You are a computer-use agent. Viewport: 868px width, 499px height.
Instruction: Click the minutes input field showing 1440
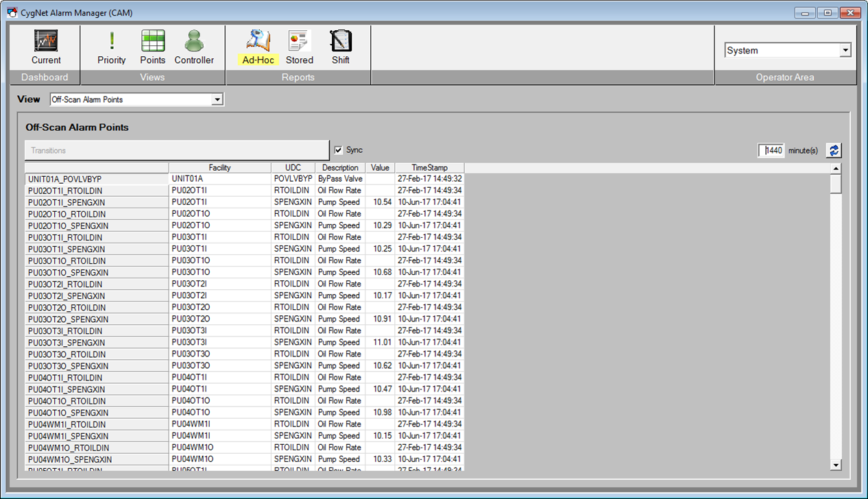(x=771, y=150)
